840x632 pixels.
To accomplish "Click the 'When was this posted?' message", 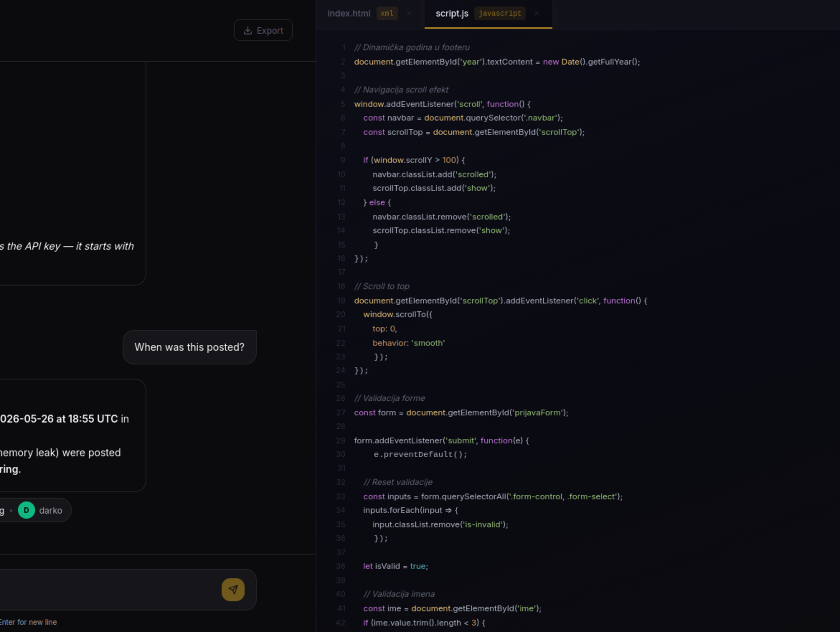I will coord(189,347).
